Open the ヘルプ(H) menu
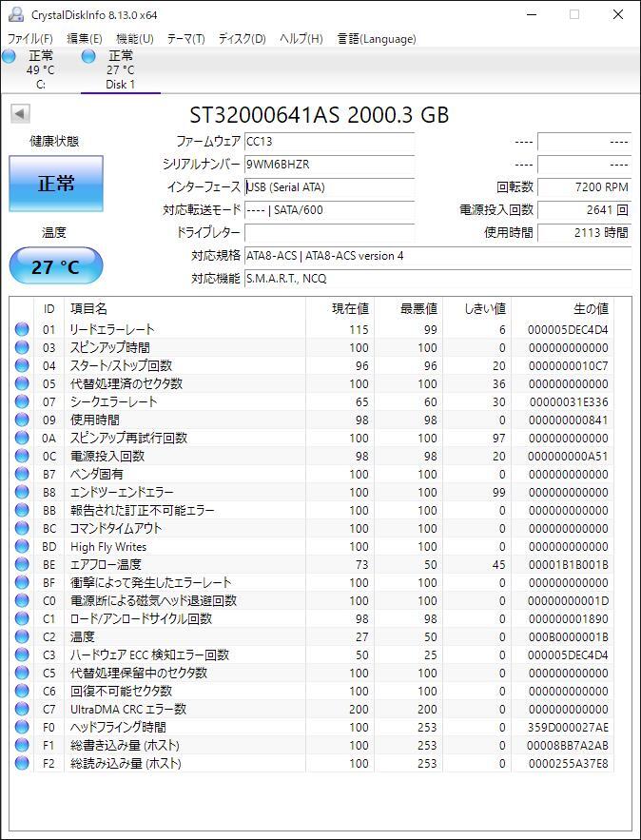Viewport: 641px width, 840px height. 301,39
